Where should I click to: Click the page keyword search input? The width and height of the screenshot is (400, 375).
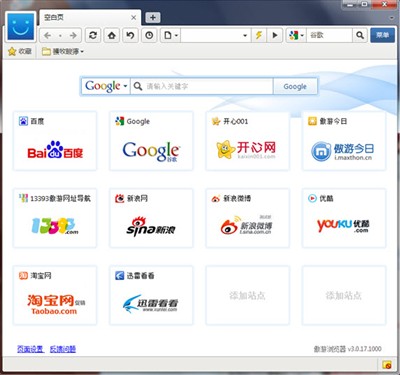click(202, 86)
